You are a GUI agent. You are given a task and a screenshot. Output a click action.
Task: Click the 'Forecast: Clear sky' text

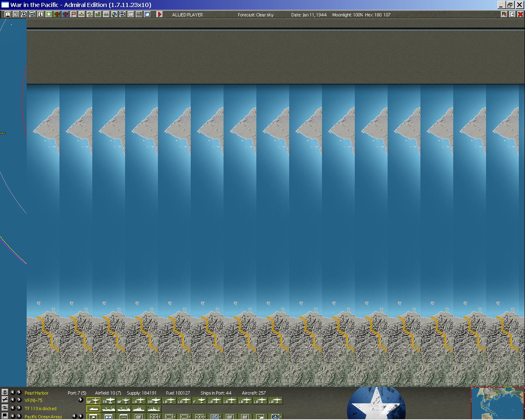click(x=256, y=15)
